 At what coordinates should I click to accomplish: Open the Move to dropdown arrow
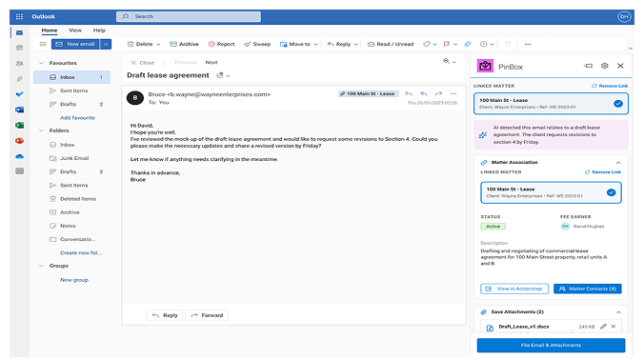(316, 45)
